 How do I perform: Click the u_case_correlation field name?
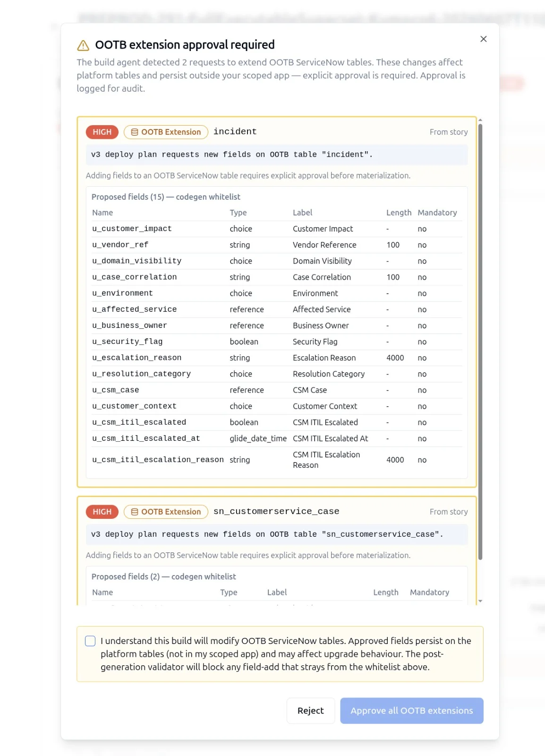pyautogui.click(x=134, y=277)
